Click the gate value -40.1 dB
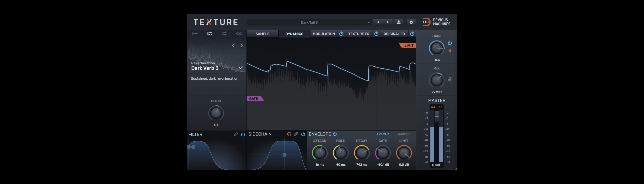The height and width of the screenshot is (184, 644). tap(383, 165)
